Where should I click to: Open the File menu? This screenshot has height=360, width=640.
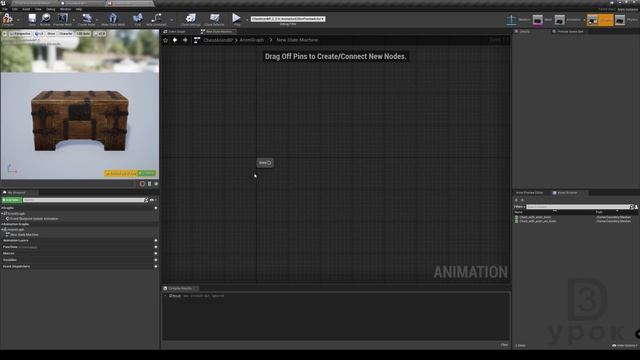pos(5,9)
